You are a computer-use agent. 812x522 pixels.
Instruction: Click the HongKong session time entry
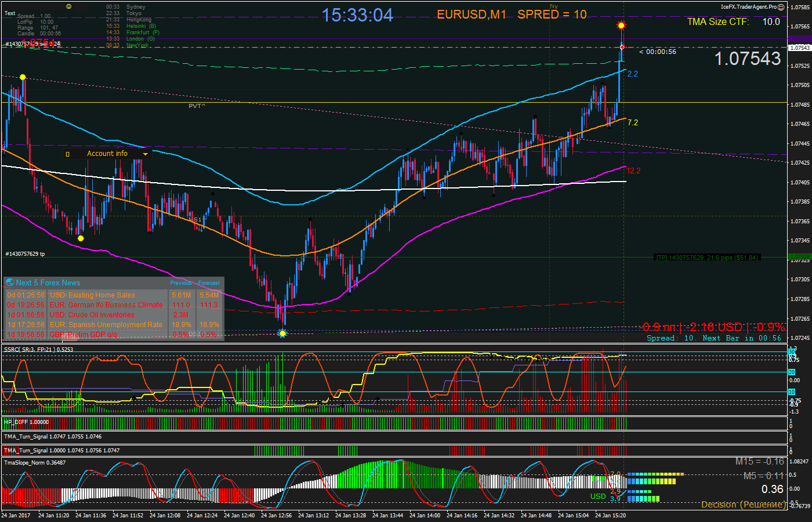[x=129, y=20]
